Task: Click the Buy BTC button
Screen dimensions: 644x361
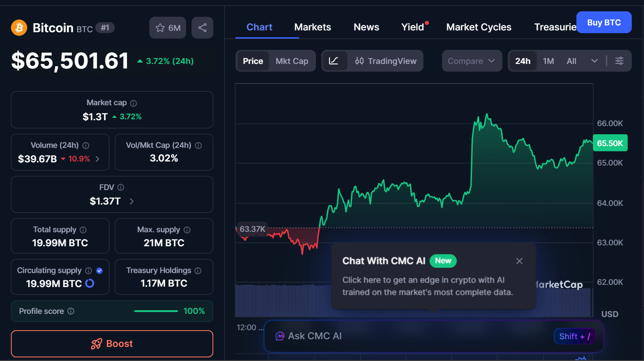Action: pos(604,22)
